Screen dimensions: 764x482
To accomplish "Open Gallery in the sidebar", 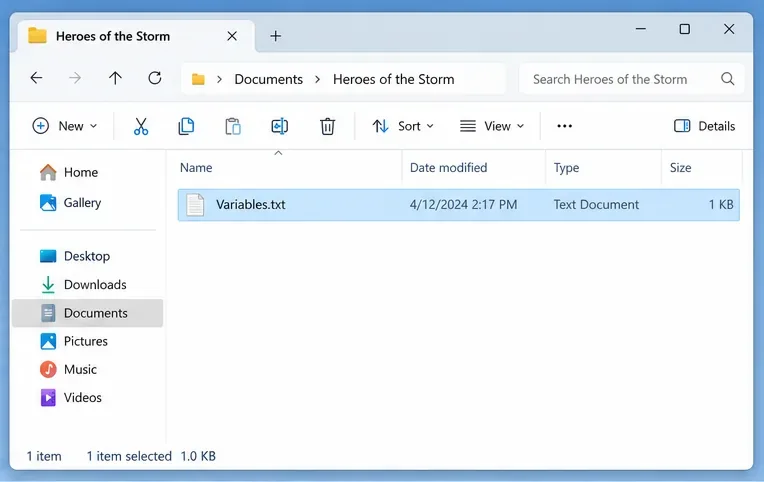I will click(70, 203).
